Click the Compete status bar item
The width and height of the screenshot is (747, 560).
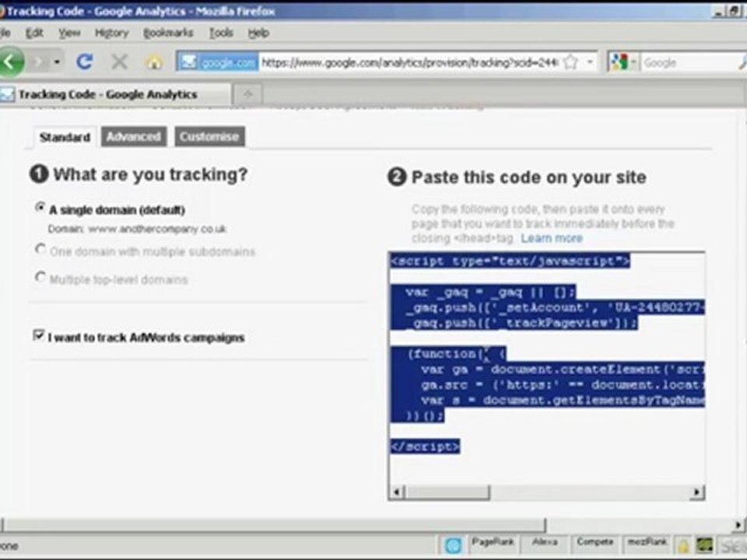[595, 542]
